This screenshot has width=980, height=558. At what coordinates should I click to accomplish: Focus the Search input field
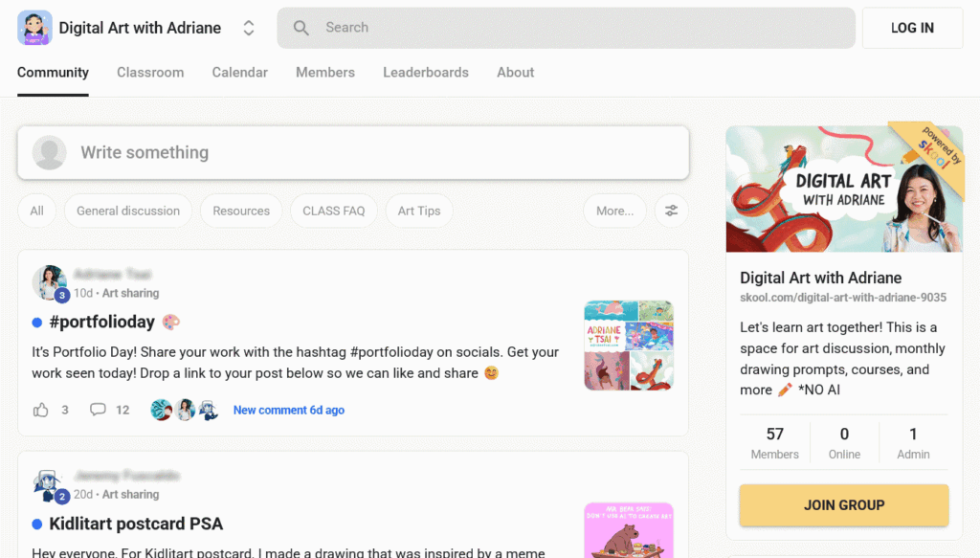(x=566, y=28)
